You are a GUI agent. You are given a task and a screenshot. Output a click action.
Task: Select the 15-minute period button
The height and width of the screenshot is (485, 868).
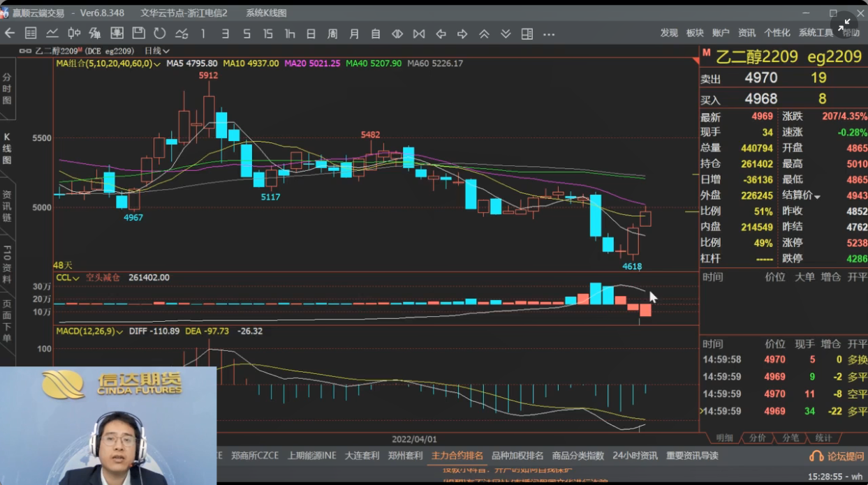(x=267, y=34)
